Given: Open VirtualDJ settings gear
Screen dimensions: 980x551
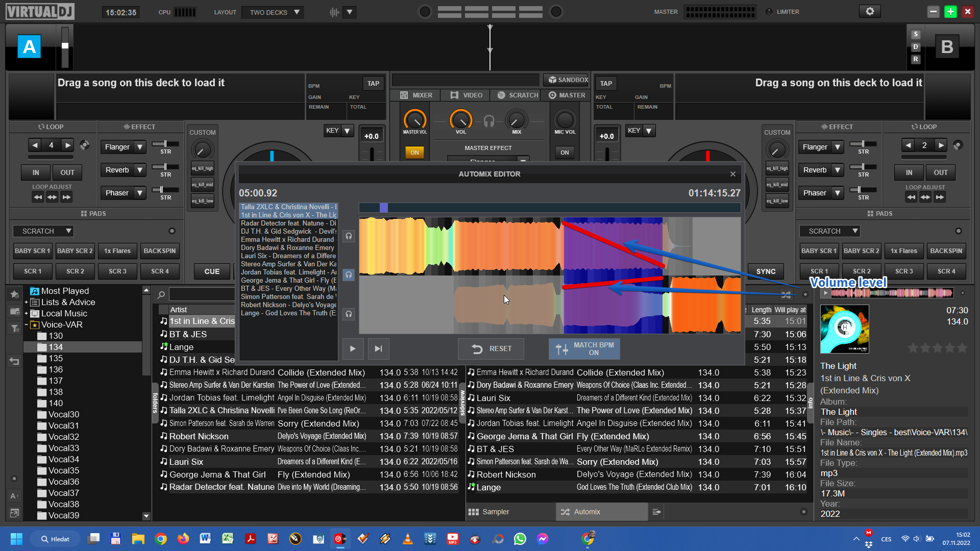Looking at the screenshot, I should pos(870,11).
